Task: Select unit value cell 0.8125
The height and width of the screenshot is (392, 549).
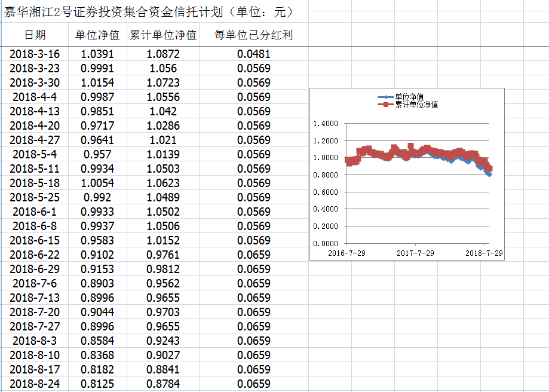Action: 98,384
